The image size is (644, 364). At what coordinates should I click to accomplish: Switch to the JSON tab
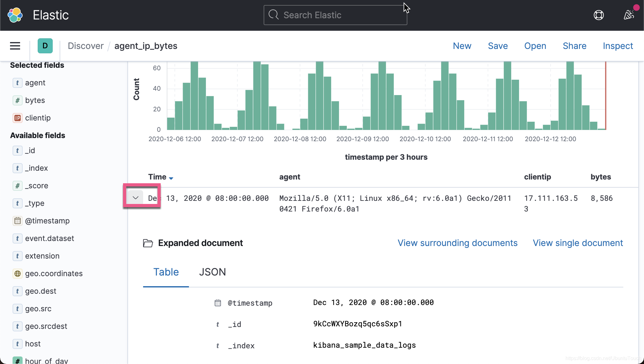point(212,272)
